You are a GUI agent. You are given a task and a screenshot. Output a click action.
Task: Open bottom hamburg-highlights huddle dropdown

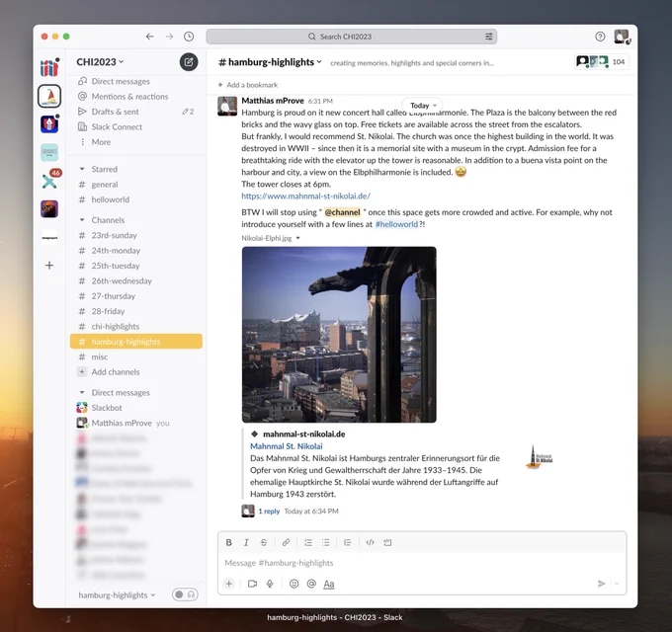pos(117,595)
